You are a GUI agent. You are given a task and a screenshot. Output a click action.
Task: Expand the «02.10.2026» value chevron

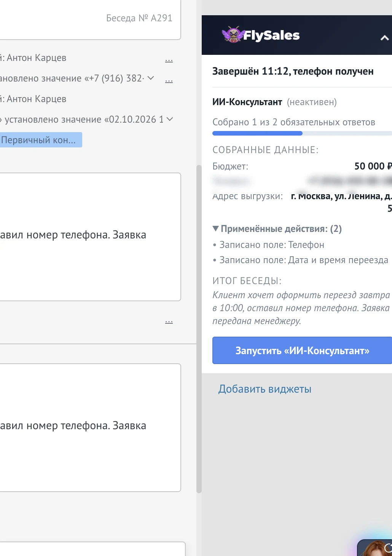click(x=170, y=119)
